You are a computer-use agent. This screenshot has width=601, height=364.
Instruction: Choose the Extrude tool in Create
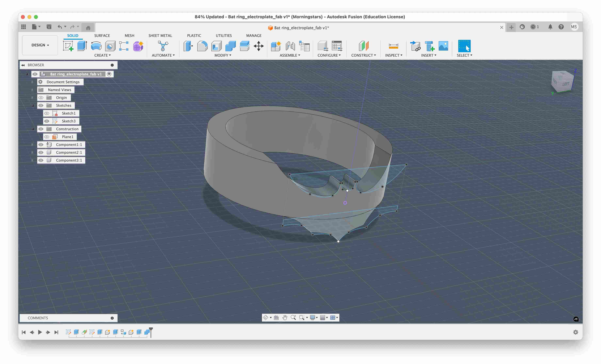pos(82,46)
